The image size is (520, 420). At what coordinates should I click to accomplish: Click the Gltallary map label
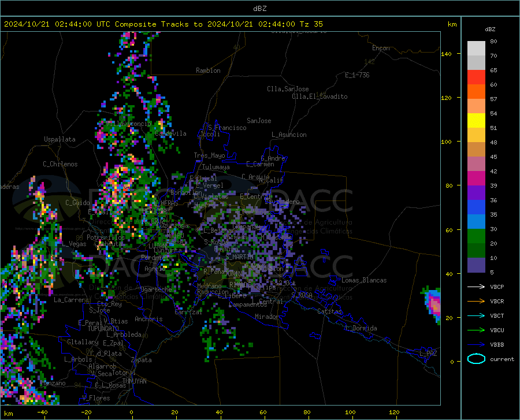point(83,342)
